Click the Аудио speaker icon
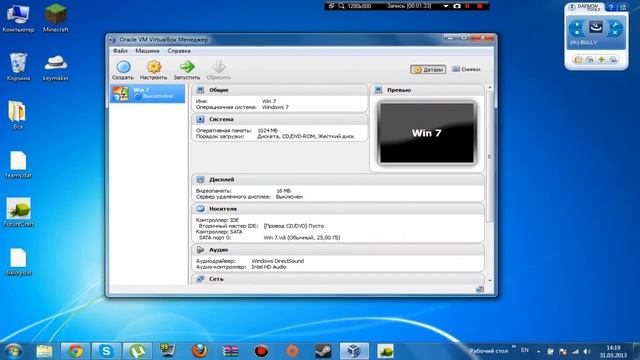 coord(200,250)
